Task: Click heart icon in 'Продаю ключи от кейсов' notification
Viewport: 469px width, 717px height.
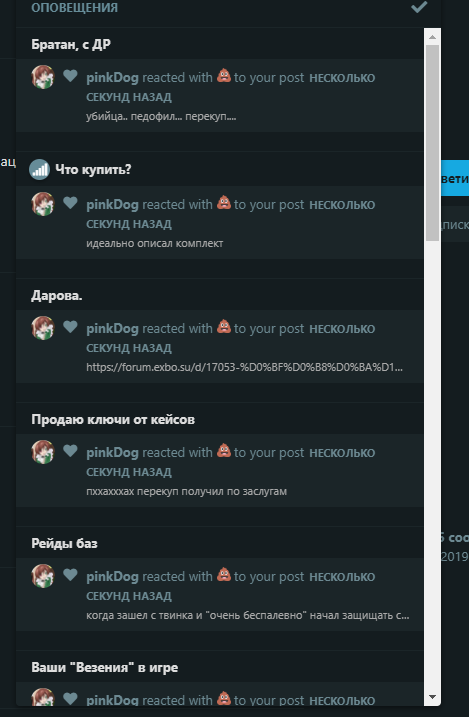Action: [70, 450]
